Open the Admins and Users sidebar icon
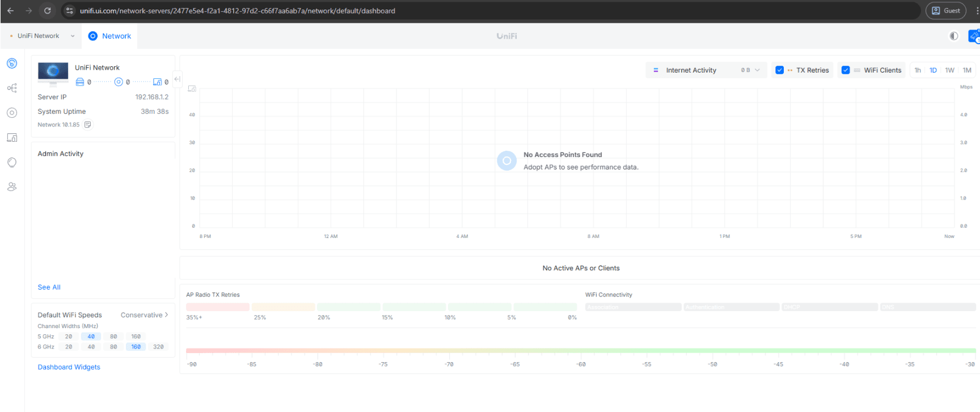Image resolution: width=980 pixels, height=412 pixels. tap(12, 187)
